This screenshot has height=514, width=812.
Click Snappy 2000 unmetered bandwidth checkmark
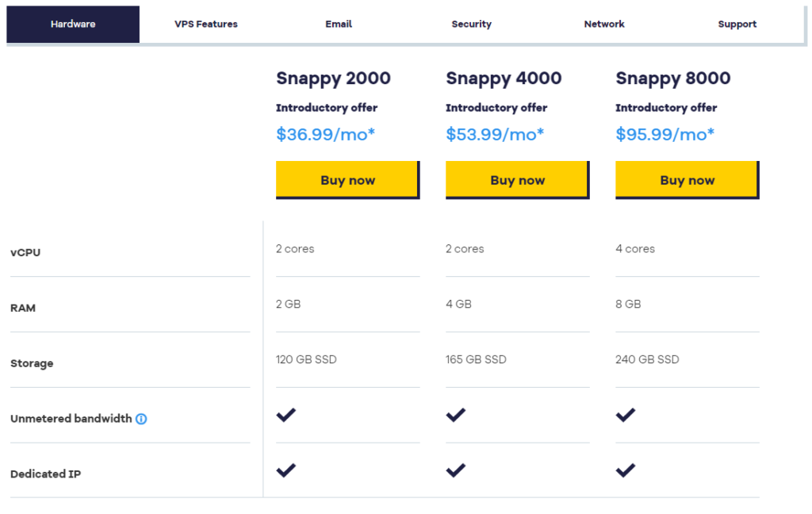[286, 415]
